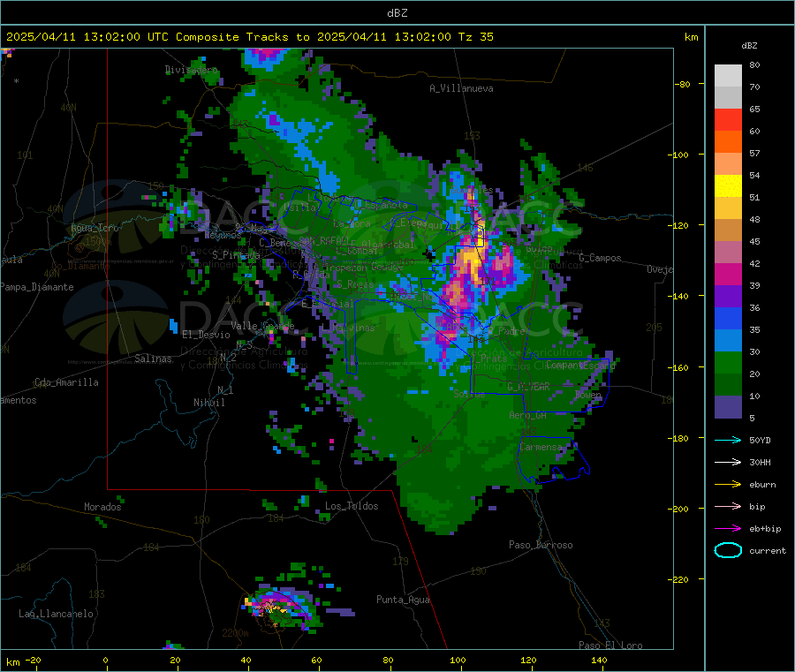Click the 'Bowen' map label
The height and width of the screenshot is (672, 795).
588,394
